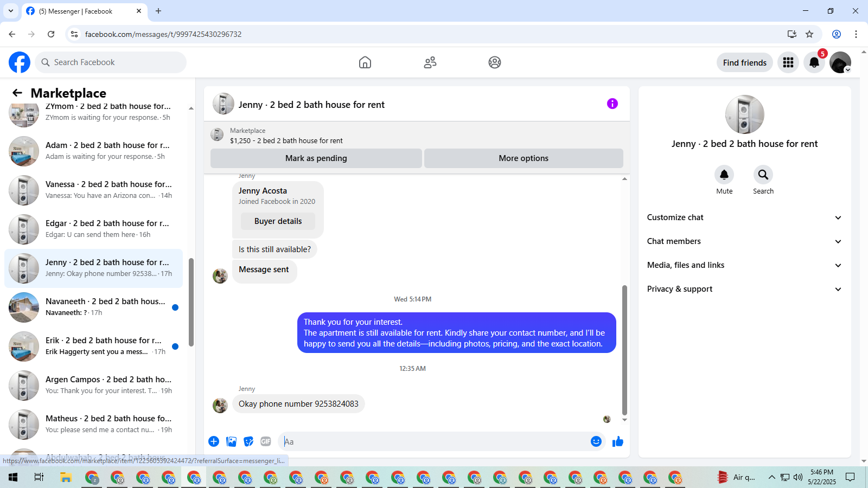Open Task View on taskbar
Viewport: 868px width, 488px height.
click(39, 477)
